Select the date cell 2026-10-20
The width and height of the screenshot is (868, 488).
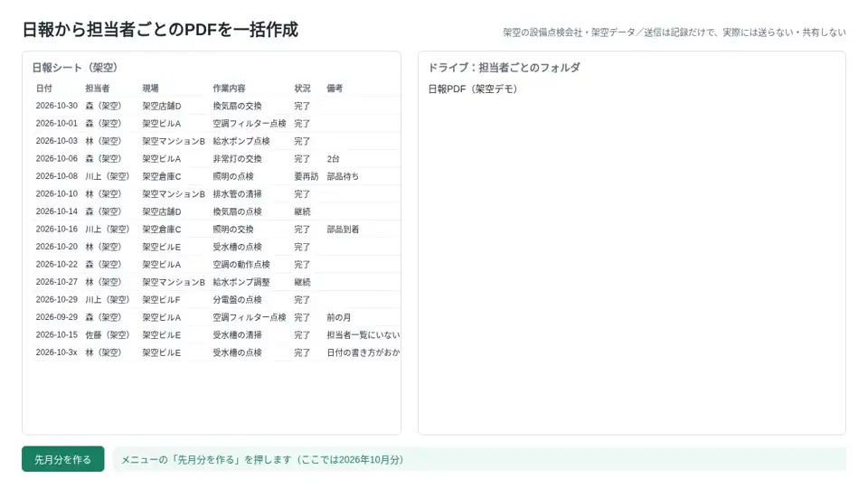pos(56,247)
